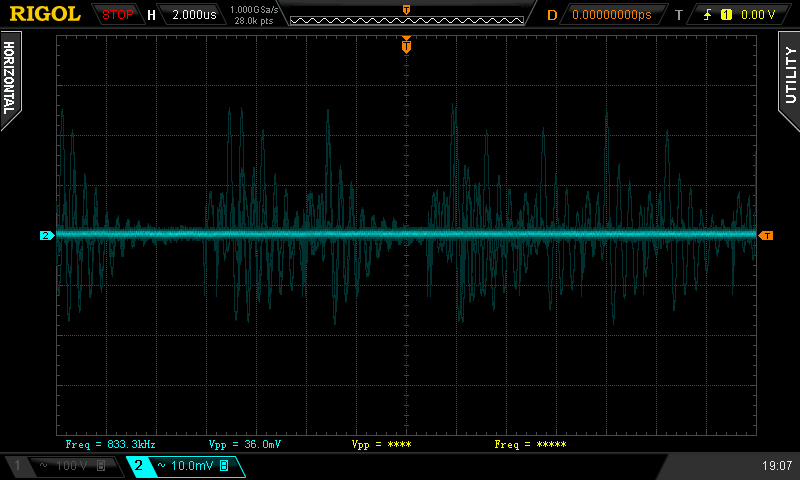Screen dimensions: 800x480
Task: Toggle channel 1 with the 100 V label
Action: (62, 466)
